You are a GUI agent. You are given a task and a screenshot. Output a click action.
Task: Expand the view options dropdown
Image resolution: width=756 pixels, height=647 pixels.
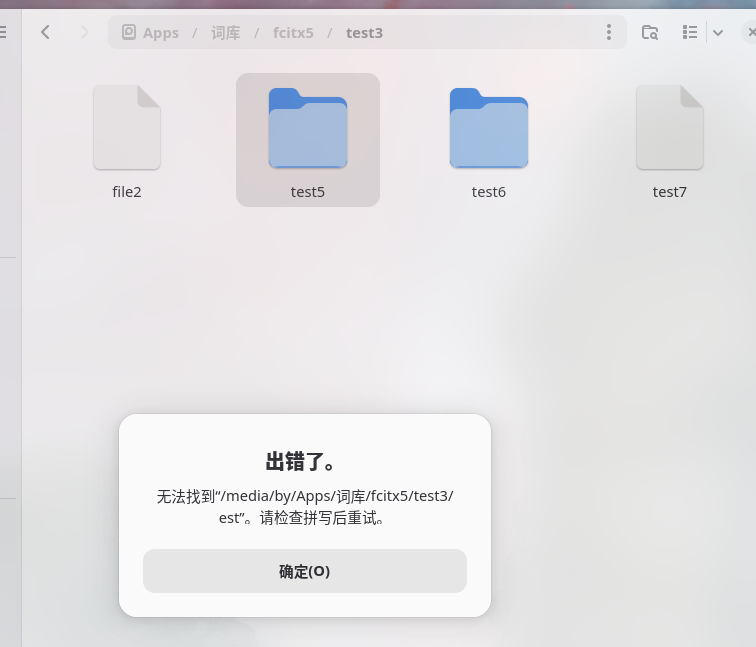718,32
